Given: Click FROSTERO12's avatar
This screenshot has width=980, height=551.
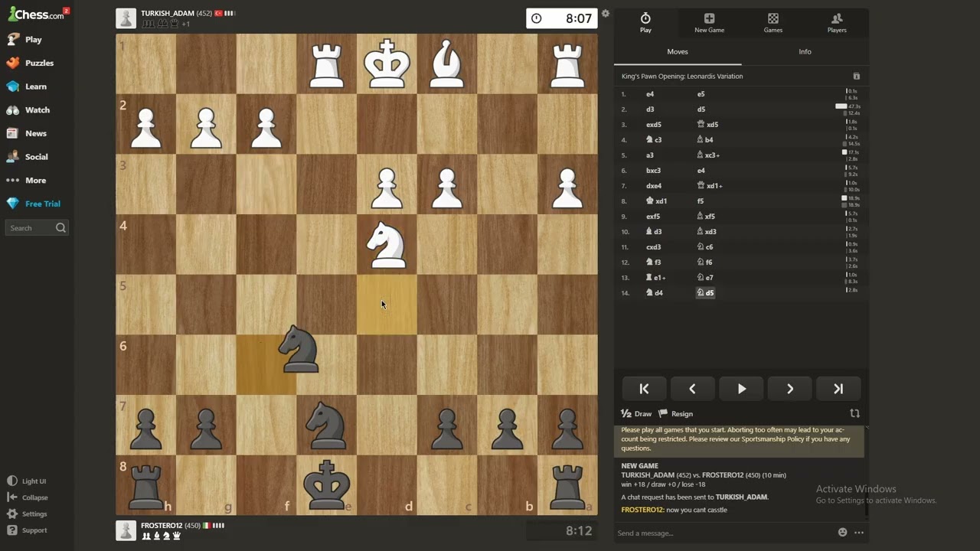Looking at the screenshot, I should [126, 530].
